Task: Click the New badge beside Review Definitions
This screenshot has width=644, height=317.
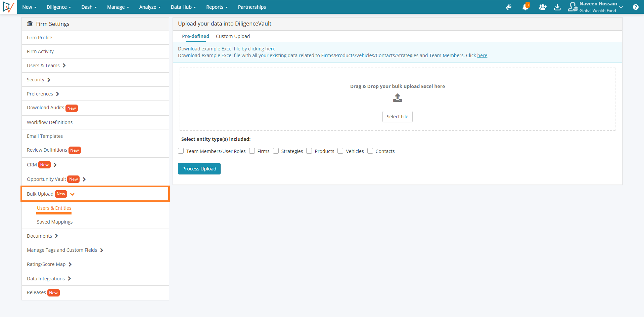Action: coord(75,150)
